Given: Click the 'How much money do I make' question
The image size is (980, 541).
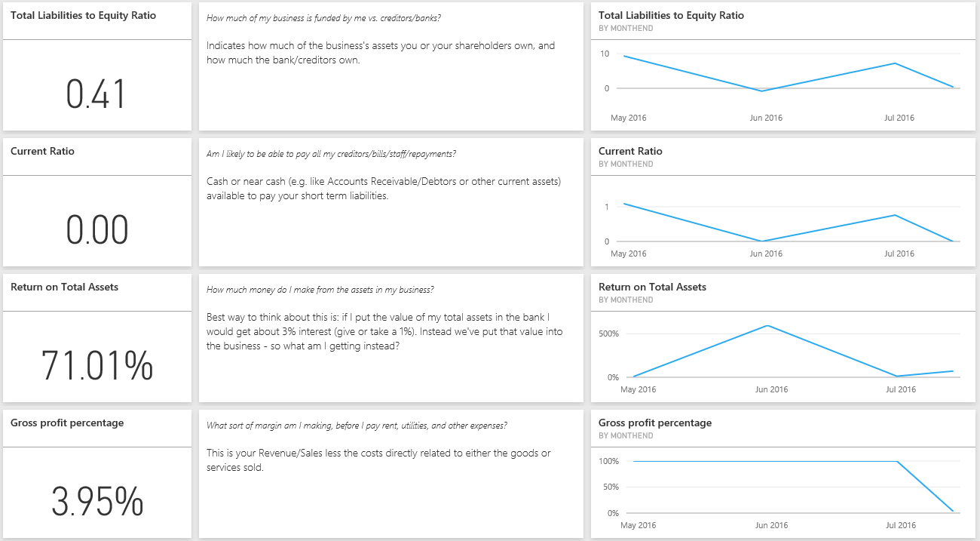Looking at the screenshot, I should [x=320, y=290].
